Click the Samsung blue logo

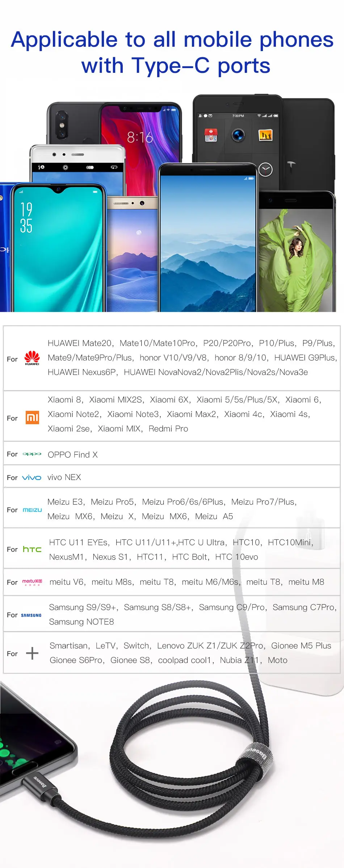(31, 615)
